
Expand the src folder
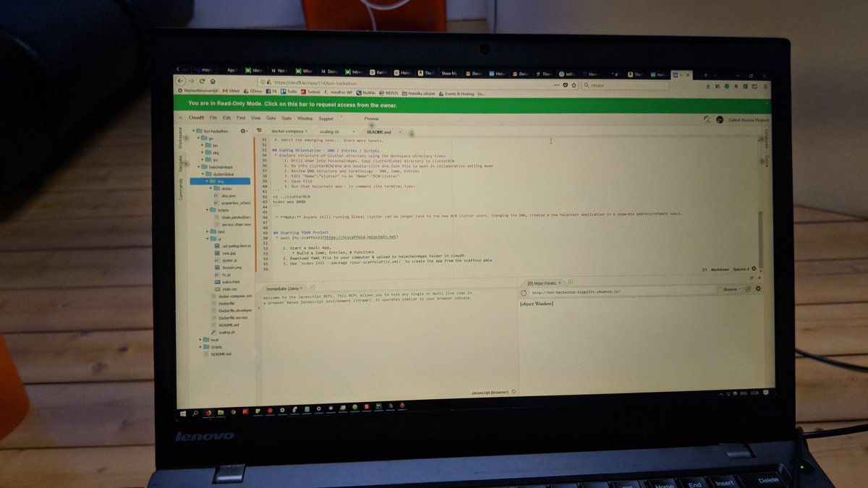pos(203,160)
